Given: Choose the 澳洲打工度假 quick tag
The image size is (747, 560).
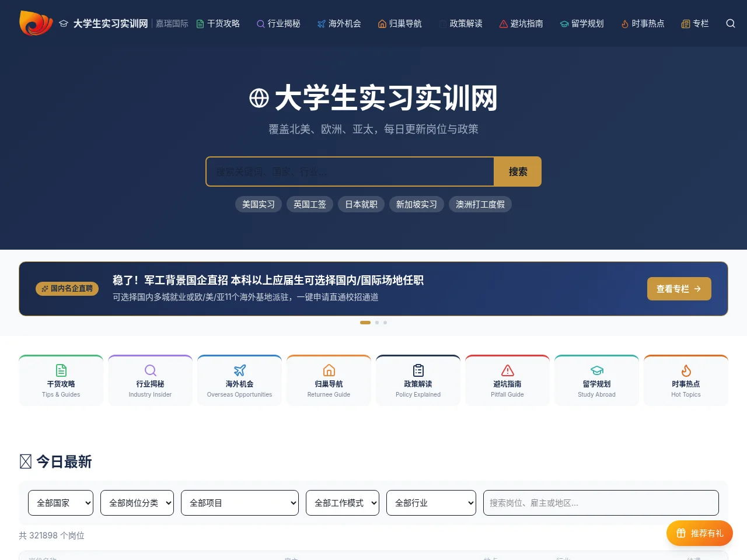Looking at the screenshot, I should tap(480, 204).
